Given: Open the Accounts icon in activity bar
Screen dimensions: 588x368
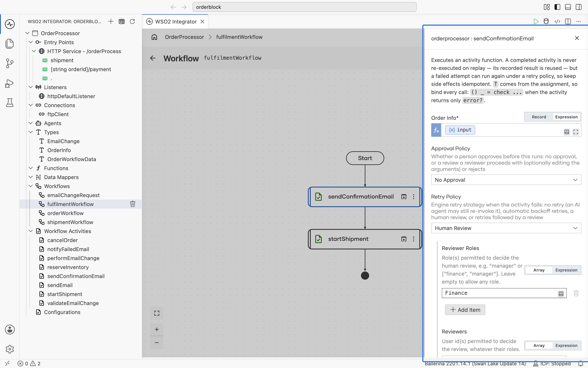Looking at the screenshot, I should 10,330.
